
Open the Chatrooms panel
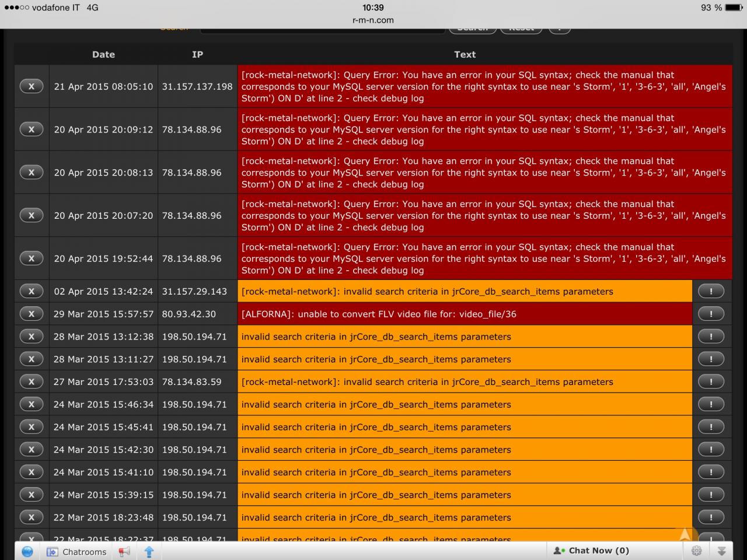[76, 552]
